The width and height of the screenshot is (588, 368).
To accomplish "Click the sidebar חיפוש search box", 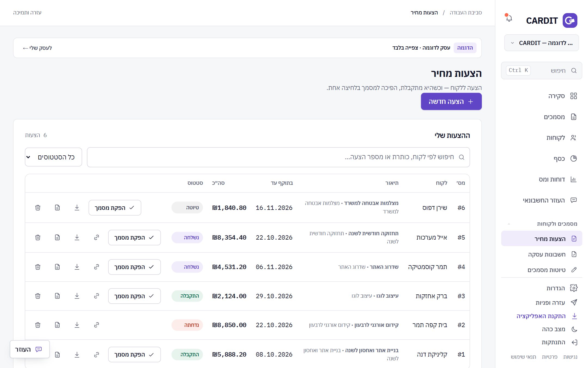I will coord(541,71).
